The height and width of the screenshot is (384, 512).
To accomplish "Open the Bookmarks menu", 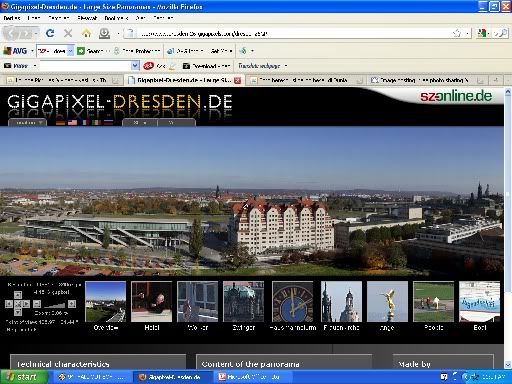I will click(x=116, y=18).
